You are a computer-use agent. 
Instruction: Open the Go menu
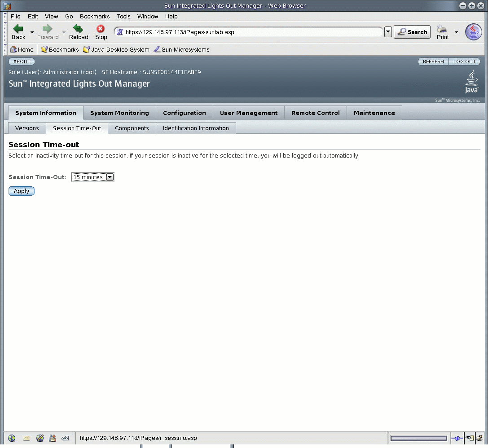click(69, 17)
